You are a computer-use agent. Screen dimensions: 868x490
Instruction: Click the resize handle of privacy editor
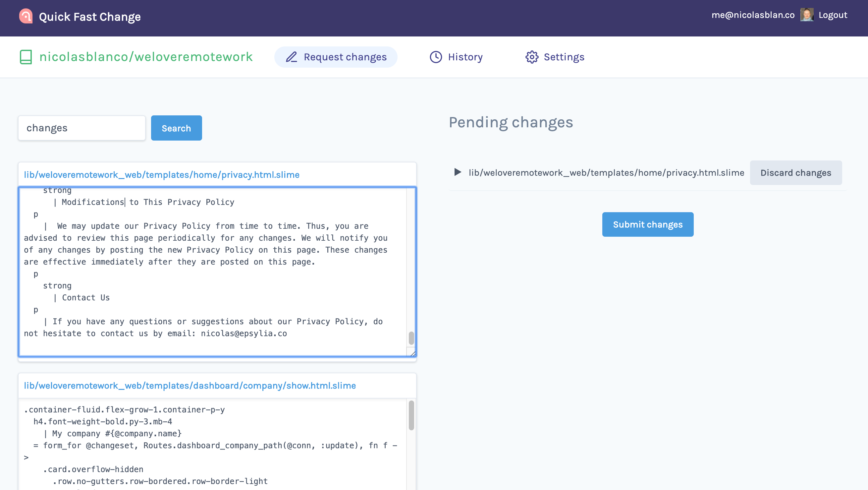[413, 353]
